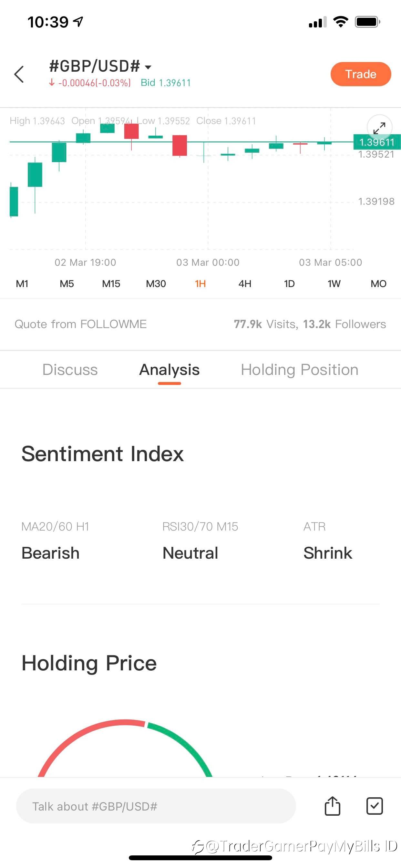The image size is (401, 868).
Task: Tap the Talk about #GBP/USD# input field
Action: tap(156, 806)
